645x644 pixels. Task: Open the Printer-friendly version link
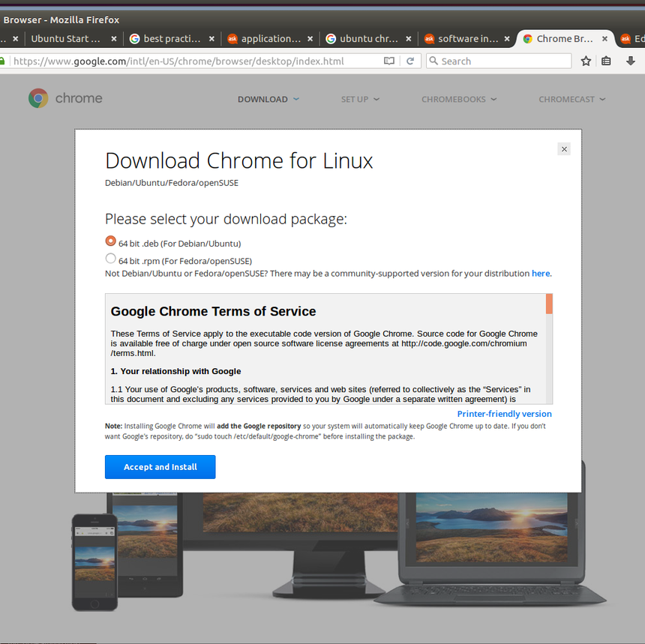504,414
